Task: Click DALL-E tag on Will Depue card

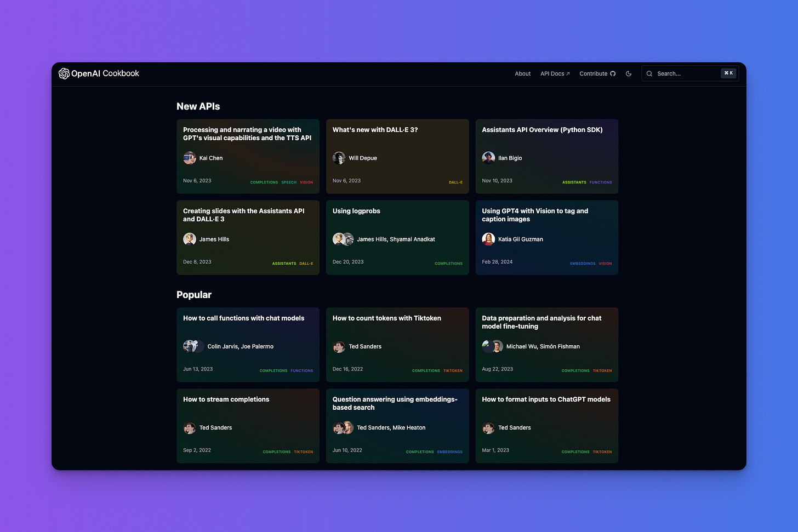Action: point(455,182)
